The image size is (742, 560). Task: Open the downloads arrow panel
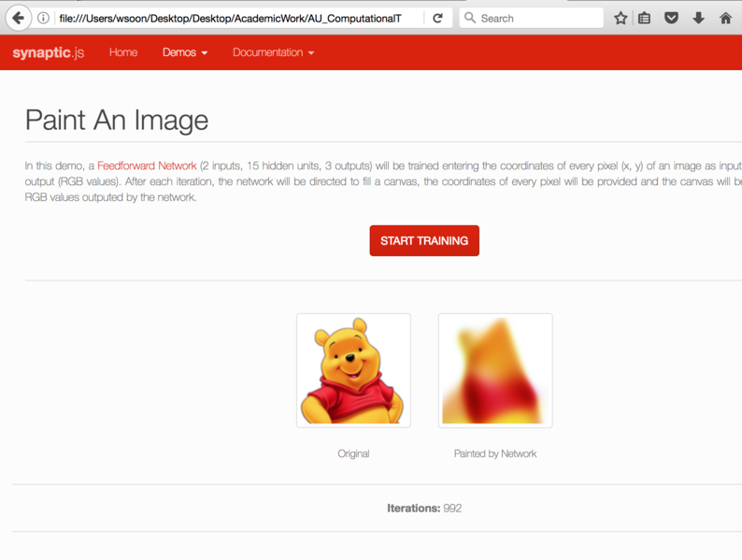click(698, 18)
